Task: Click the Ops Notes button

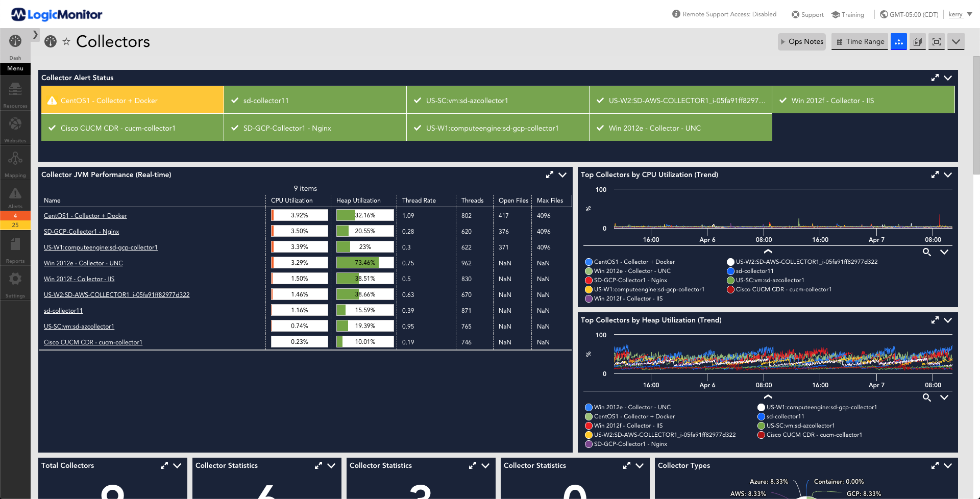Action: pos(801,41)
